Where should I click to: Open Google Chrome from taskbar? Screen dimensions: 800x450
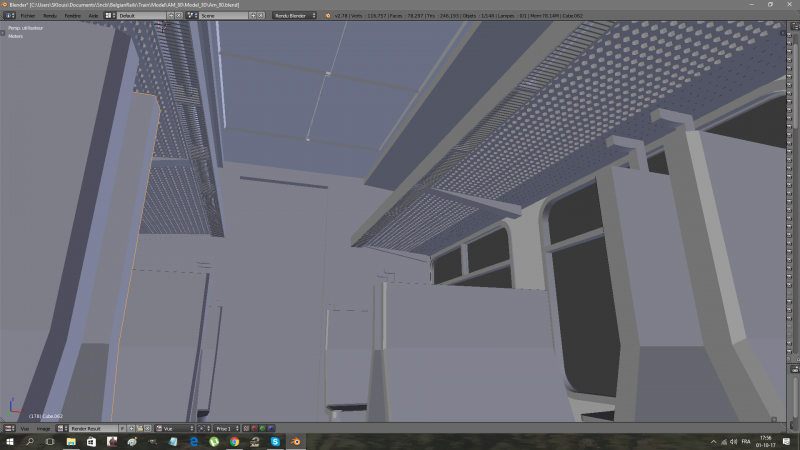(x=234, y=442)
